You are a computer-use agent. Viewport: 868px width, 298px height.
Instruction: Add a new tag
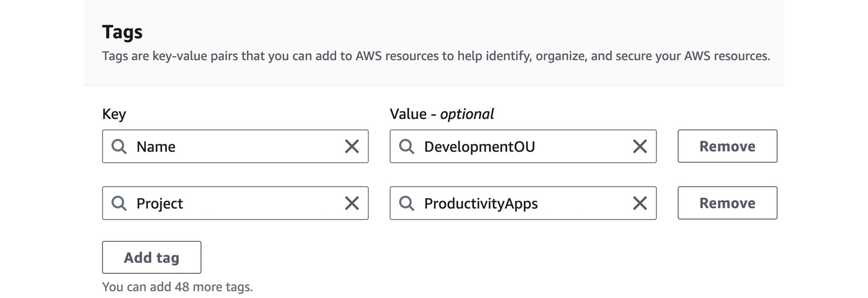(x=152, y=257)
